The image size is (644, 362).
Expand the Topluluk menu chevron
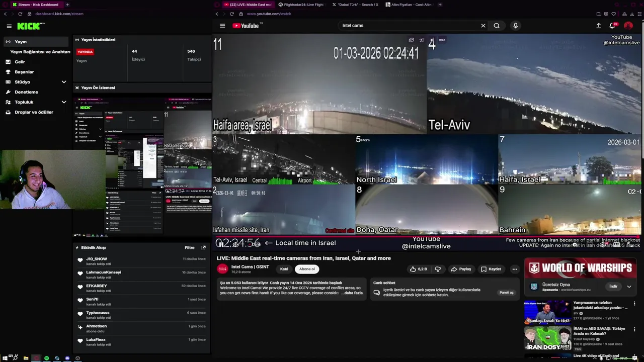pos(64,102)
